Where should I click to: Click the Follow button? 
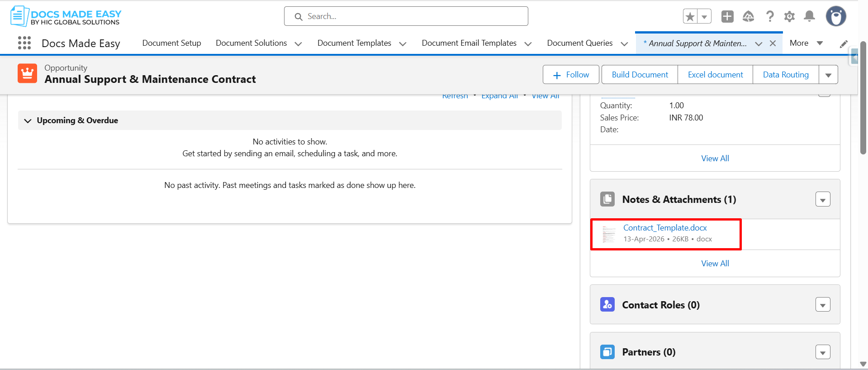(571, 75)
